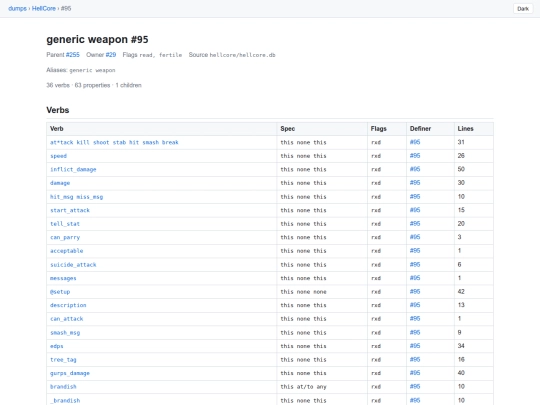The width and height of the screenshot is (540, 405).
Task: Open the _brandish verb link
Action: point(65,400)
